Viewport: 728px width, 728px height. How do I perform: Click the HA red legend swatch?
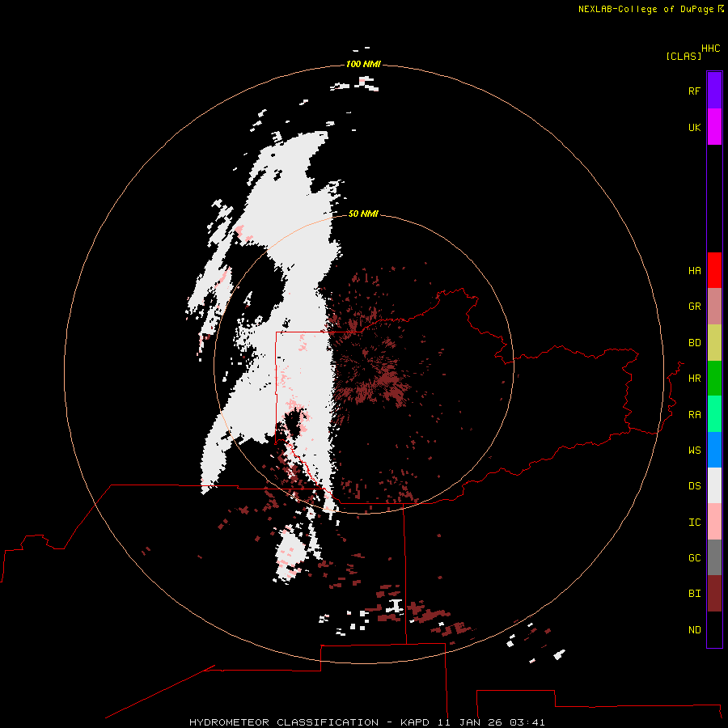click(x=714, y=270)
